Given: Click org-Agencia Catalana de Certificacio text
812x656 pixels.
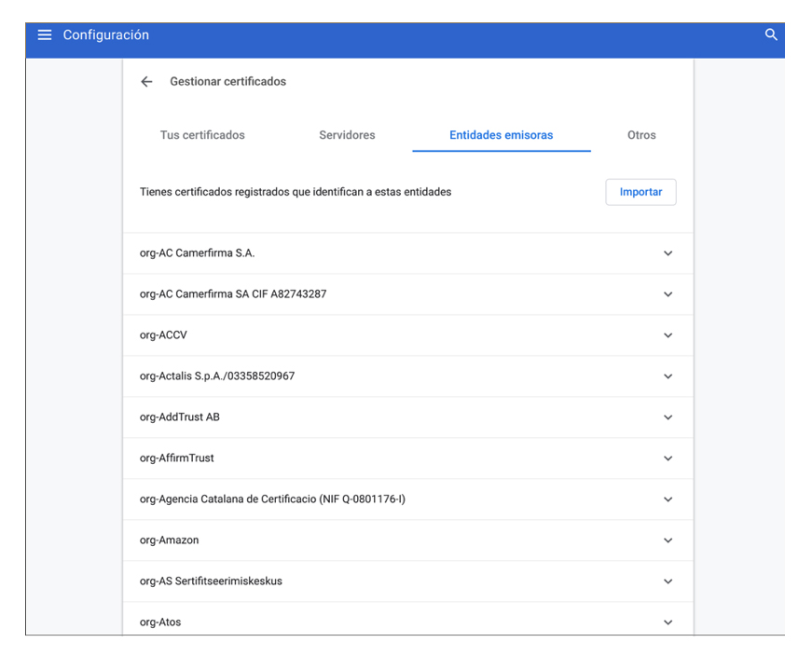Looking at the screenshot, I should tap(272, 499).
